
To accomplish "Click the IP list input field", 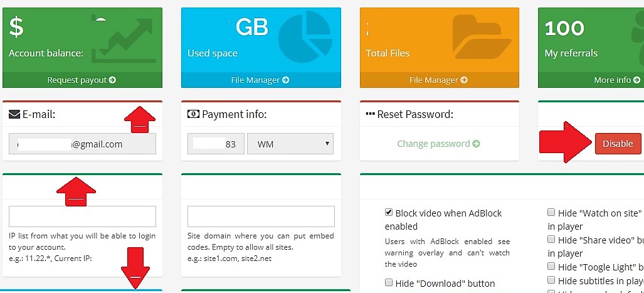I will click(83, 216).
